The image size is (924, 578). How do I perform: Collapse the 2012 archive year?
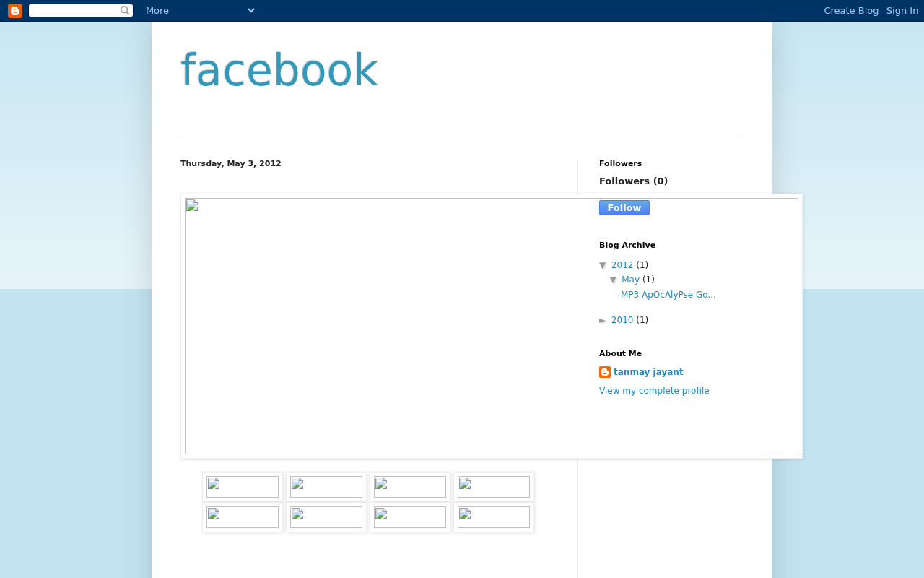603,265
